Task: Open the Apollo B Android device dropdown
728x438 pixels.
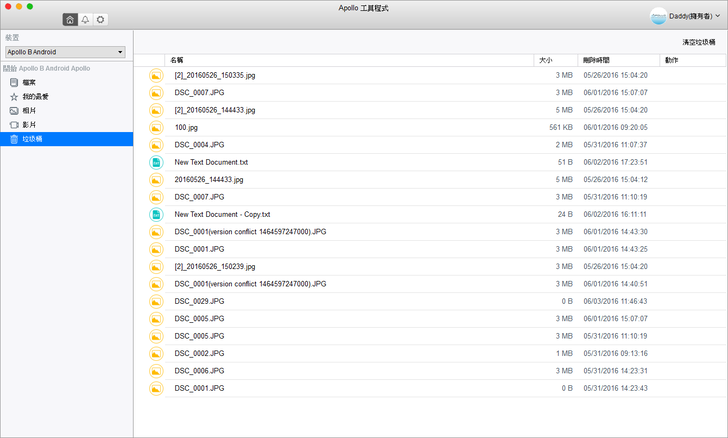Action: click(x=65, y=51)
